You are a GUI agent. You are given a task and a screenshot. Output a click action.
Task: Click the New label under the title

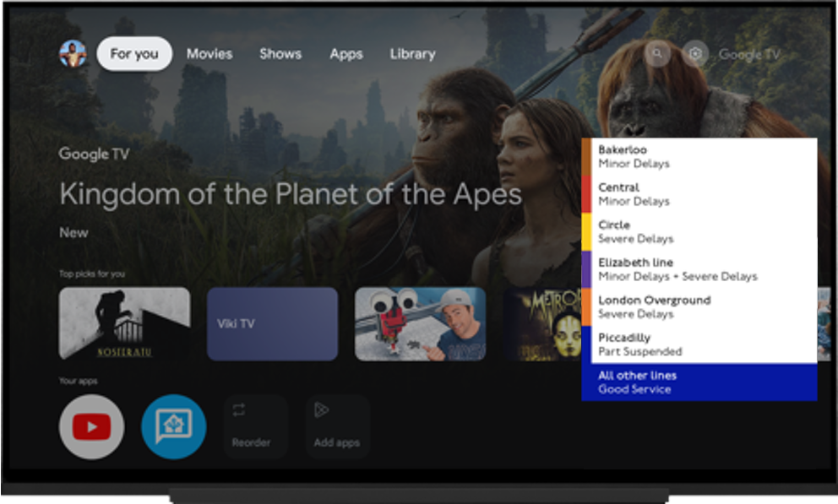pyautogui.click(x=73, y=233)
